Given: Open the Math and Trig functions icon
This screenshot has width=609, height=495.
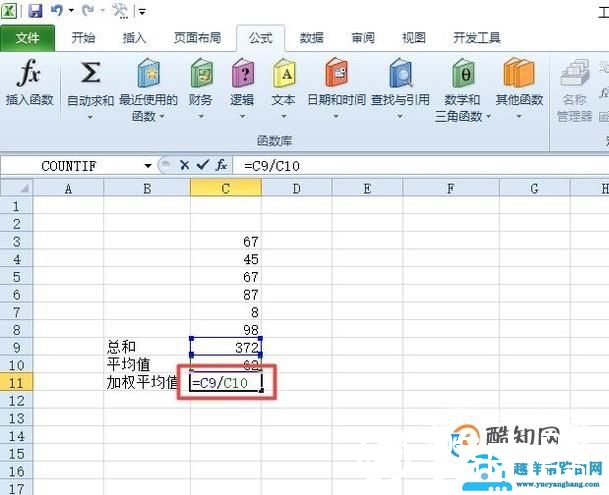Looking at the screenshot, I should pyautogui.click(x=463, y=73).
